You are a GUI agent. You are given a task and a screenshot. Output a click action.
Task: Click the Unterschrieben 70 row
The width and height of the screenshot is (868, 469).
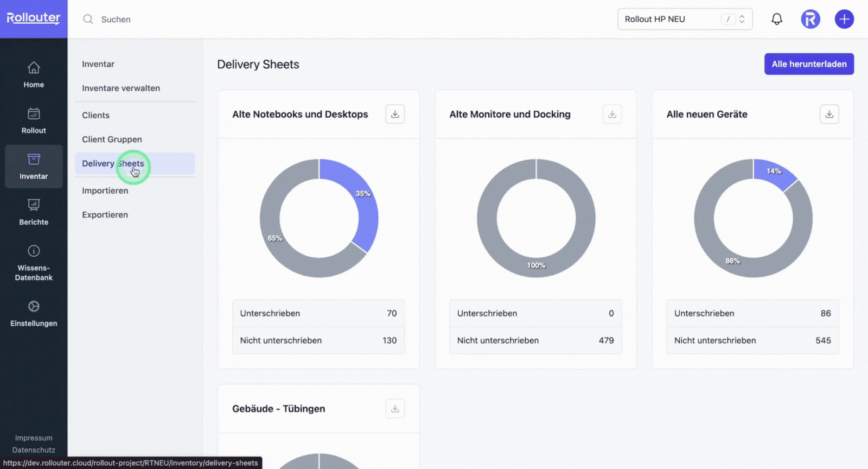pyautogui.click(x=318, y=313)
